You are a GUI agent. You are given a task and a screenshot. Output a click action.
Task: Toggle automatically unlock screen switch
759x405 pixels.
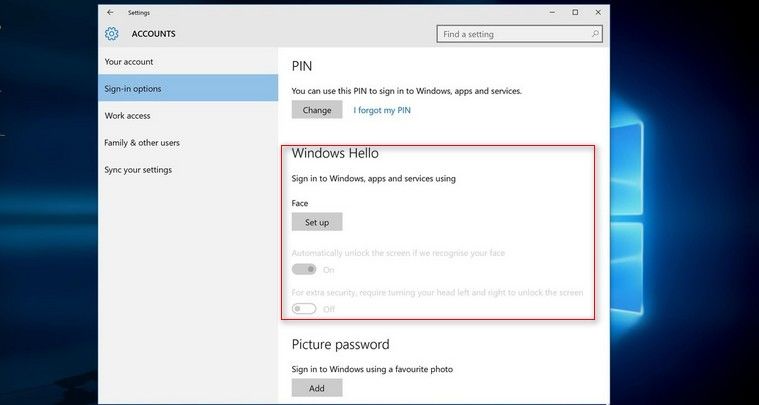(304, 269)
